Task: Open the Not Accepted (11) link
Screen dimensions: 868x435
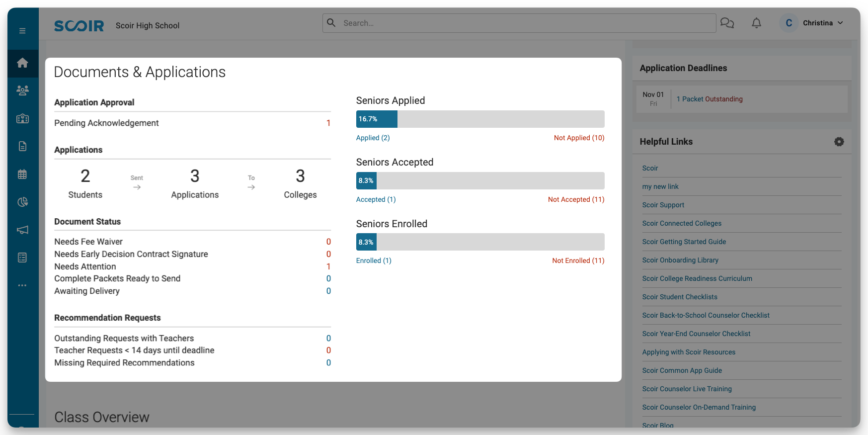Action: click(x=576, y=199)
